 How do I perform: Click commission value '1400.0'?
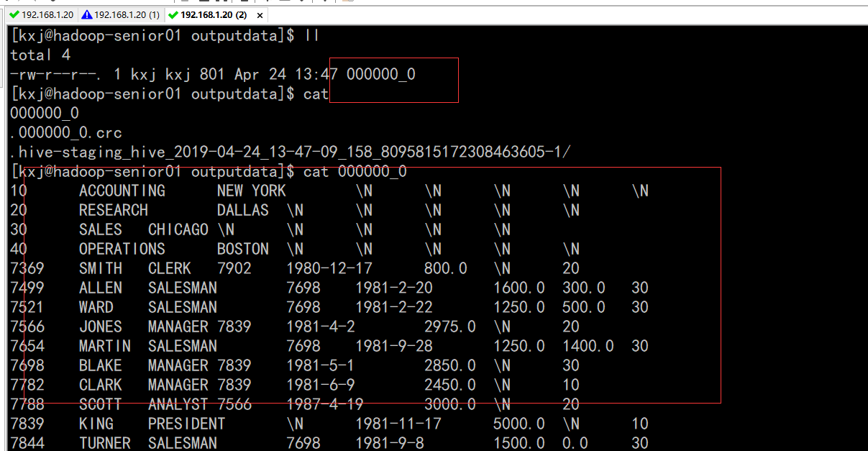tap(588, 346)
